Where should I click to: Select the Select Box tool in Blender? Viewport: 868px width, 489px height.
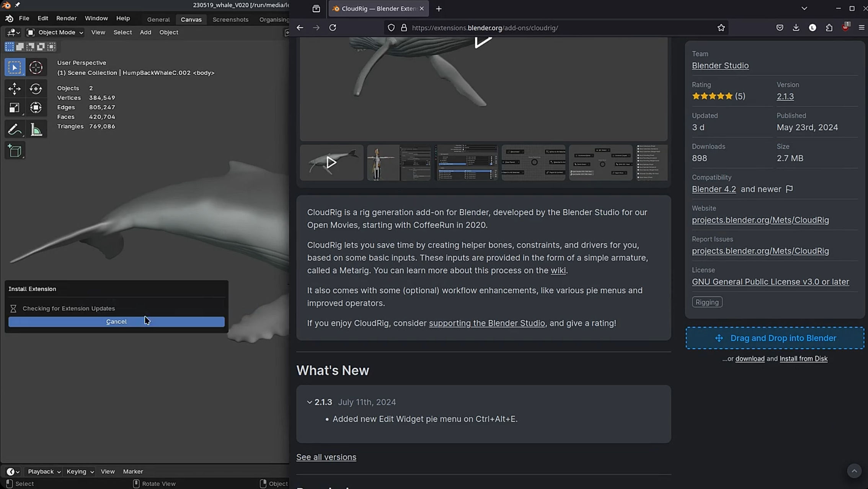click(15, 67)
